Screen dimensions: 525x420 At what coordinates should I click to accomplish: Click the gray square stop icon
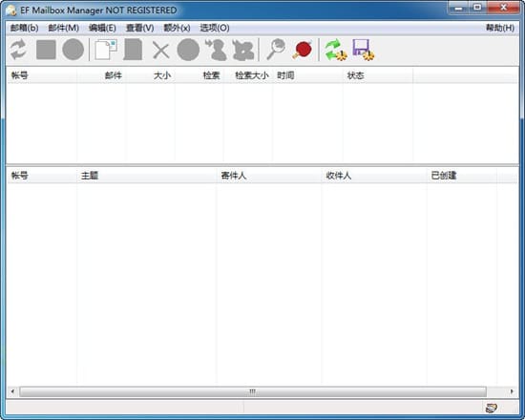(x=46, y=50)
